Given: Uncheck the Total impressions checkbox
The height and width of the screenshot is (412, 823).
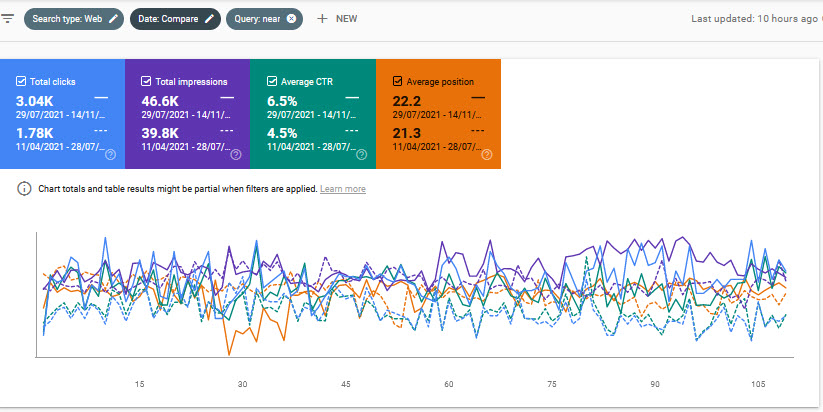Looking at the screenshot, I should (x=146, y=81).
